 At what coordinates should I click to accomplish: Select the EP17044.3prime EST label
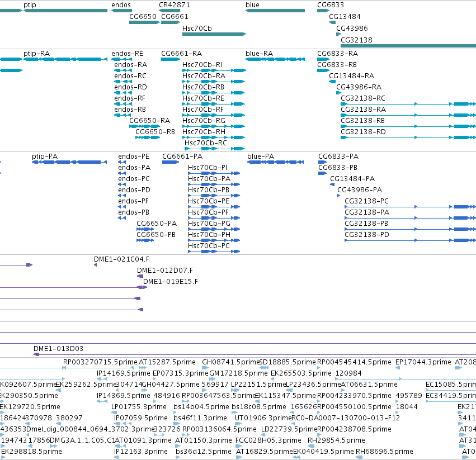[x=423, y=362]
